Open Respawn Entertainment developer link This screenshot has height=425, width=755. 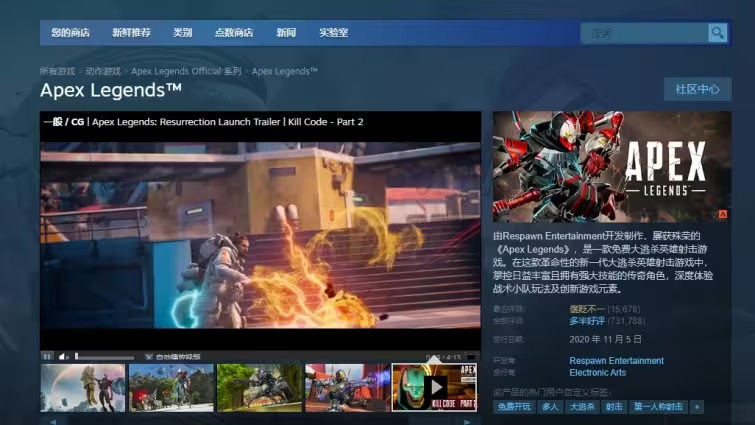tap(616, 361)
